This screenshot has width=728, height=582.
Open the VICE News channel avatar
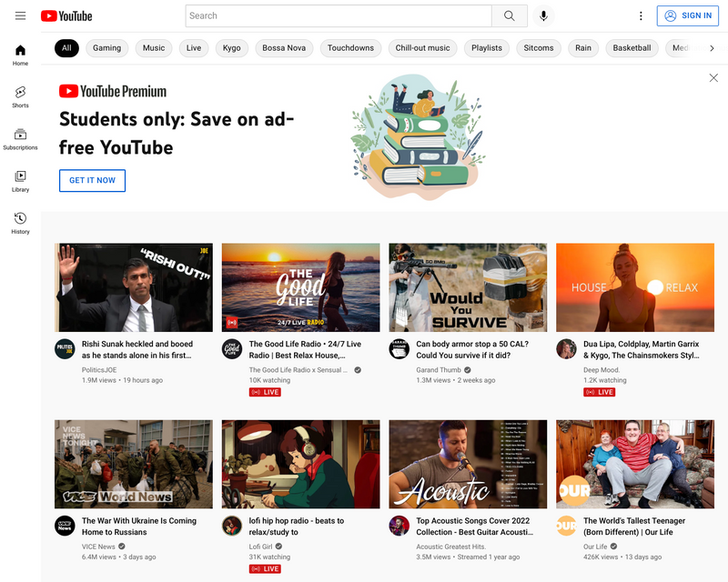pyautogui.click(x=65, y=526)
